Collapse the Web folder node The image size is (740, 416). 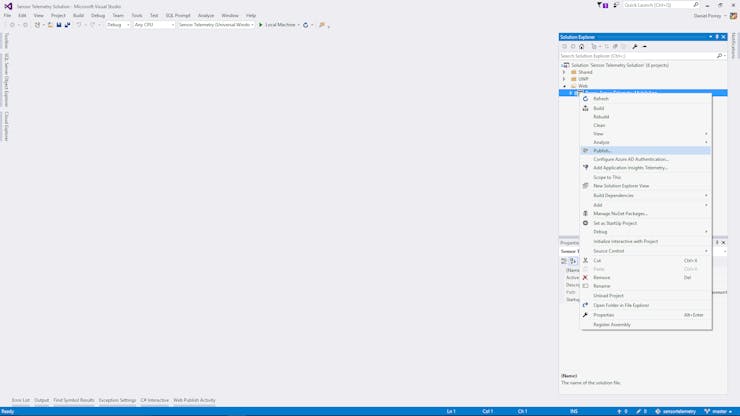coord(564,86)
